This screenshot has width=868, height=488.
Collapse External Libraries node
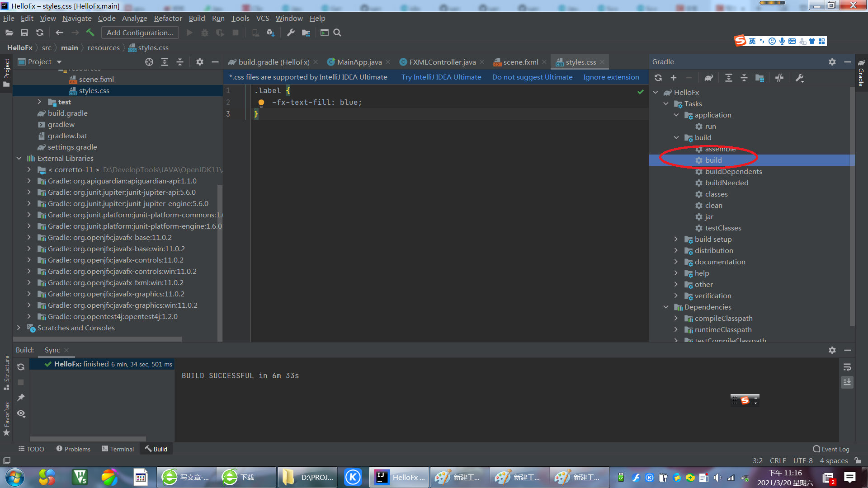tap(19, 159)
